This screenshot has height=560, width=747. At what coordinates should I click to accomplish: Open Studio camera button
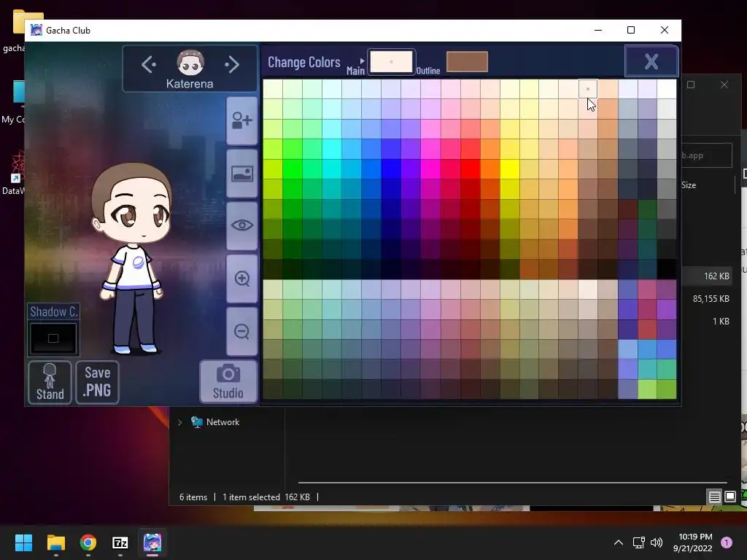228,382
